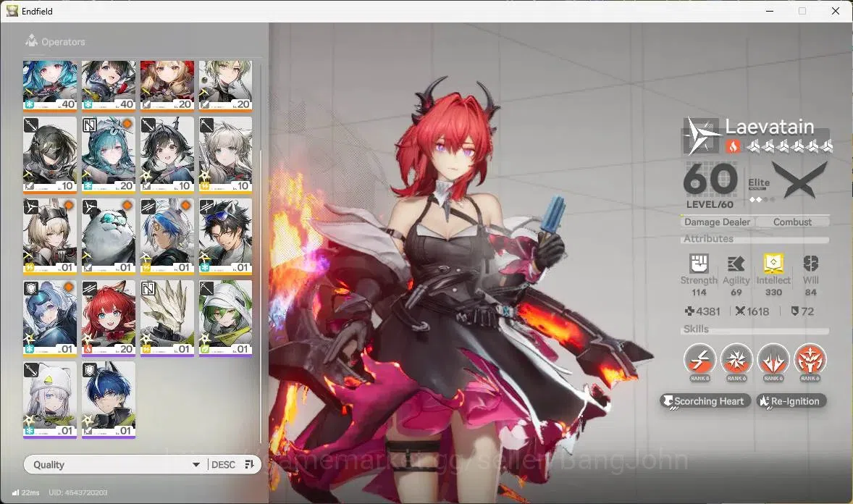Image resolution: width=853 pixels, height=504 pixels.
Task: Open the Re-Ignition talent
Action: pos(791,401)
